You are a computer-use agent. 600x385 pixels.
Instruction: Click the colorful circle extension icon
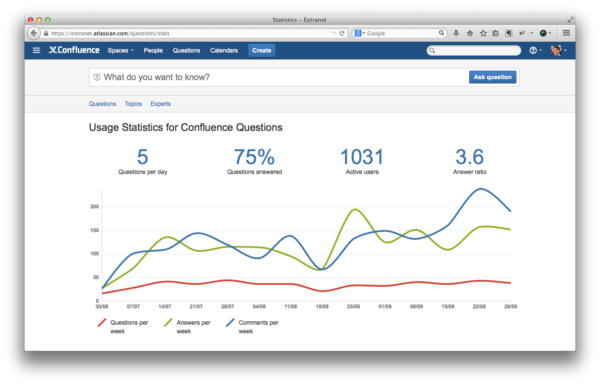click(x=543, y=33)
